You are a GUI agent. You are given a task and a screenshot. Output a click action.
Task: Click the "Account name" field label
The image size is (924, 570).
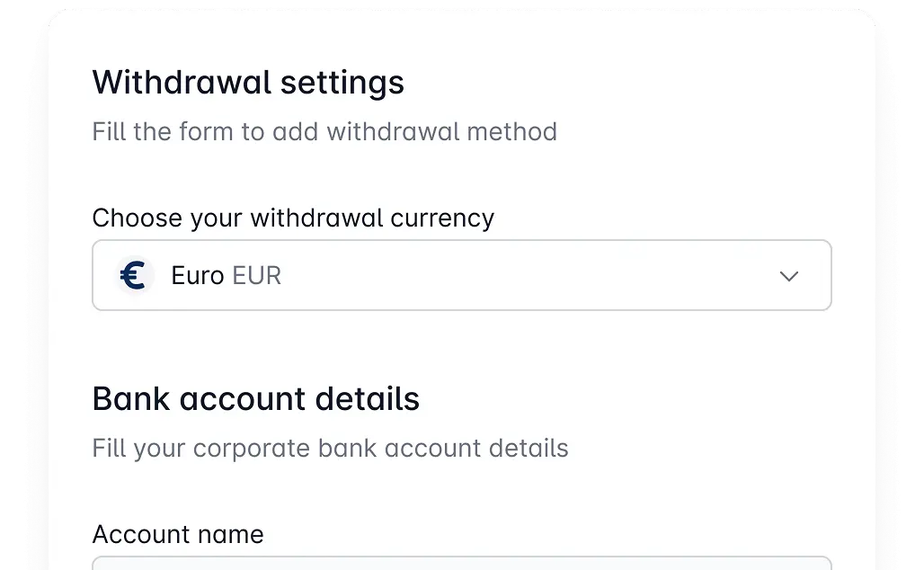click(x=178, y=535)
